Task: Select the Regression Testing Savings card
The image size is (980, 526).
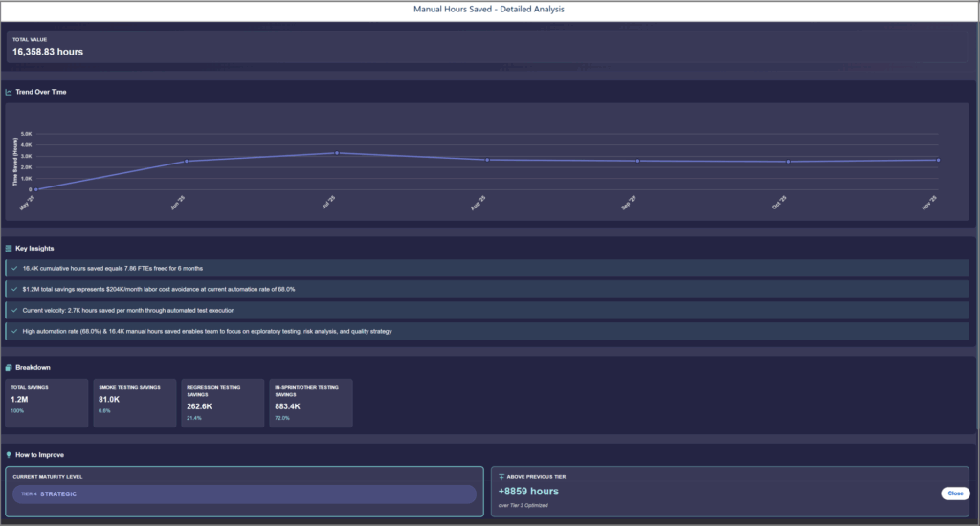Action: 222,403
